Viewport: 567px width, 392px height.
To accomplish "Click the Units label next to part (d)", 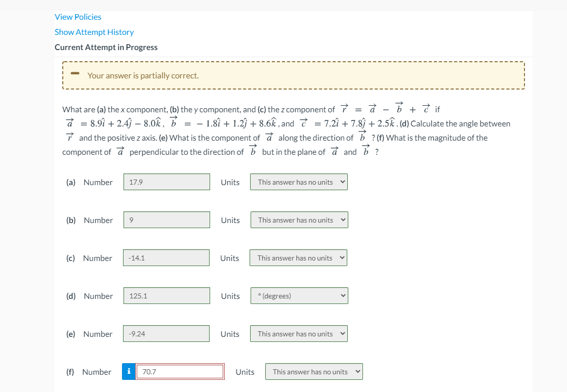I will click(x=230, y=296).
